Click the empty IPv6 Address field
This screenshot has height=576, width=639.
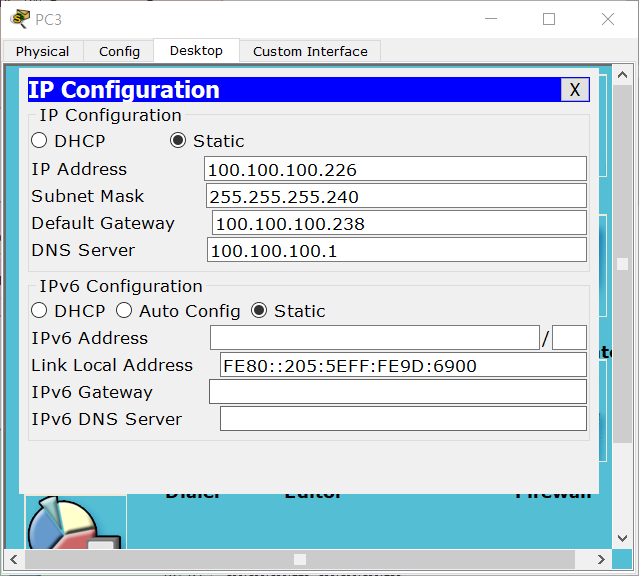pos(375,338)
